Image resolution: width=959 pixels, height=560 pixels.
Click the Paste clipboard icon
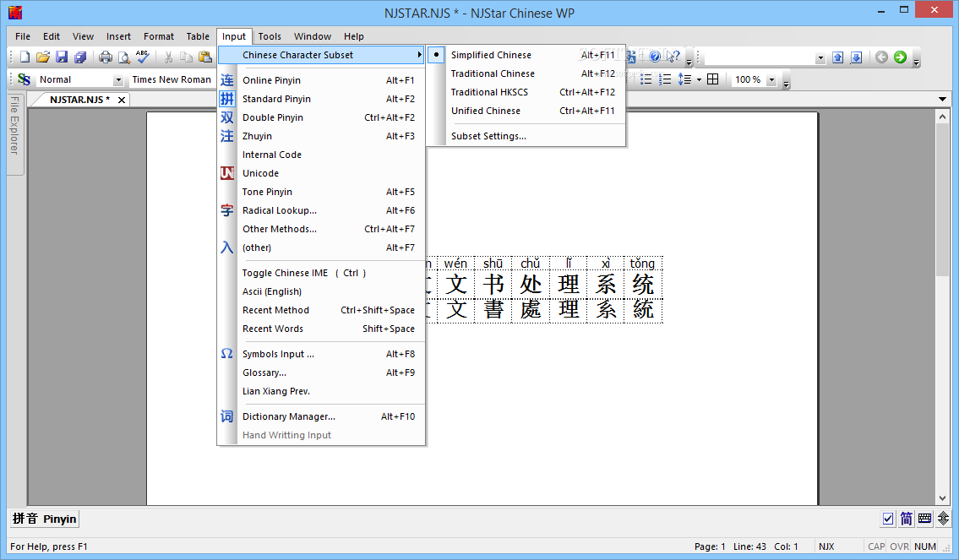tap(205, 57)
